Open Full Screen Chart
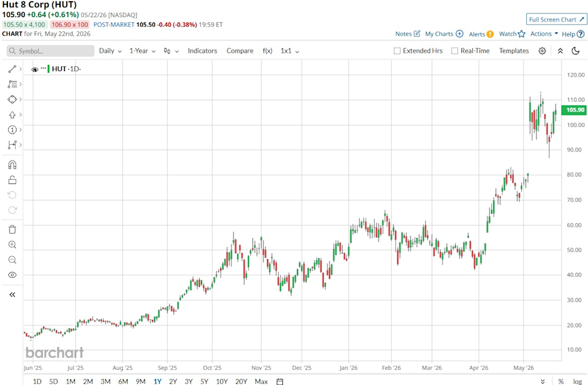The image size is (588, 385). coord(557,20)
